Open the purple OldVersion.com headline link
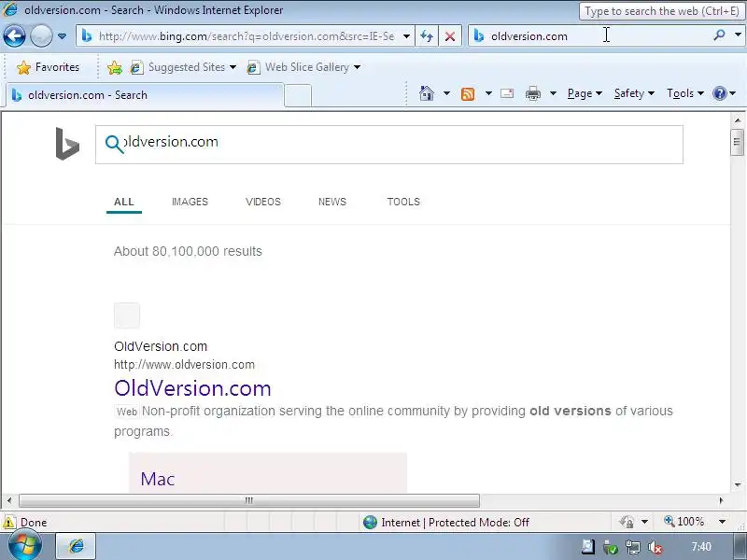 [192, 388]
